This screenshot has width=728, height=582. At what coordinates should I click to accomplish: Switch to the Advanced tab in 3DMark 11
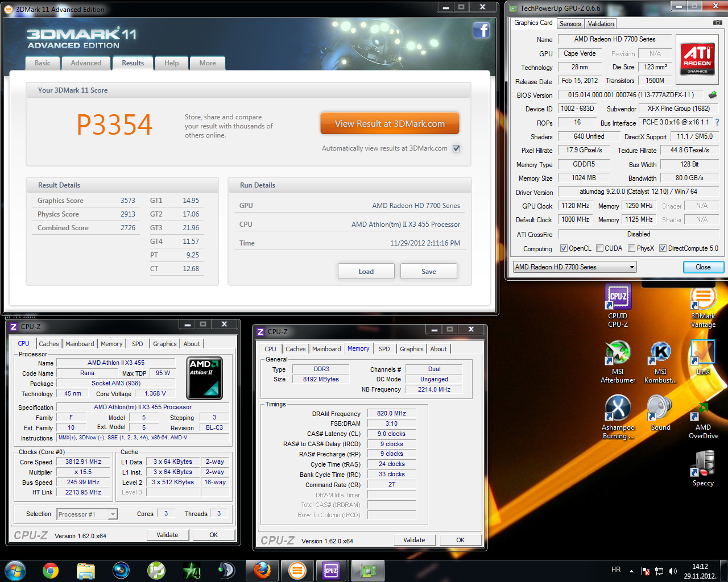click(86, 63)
